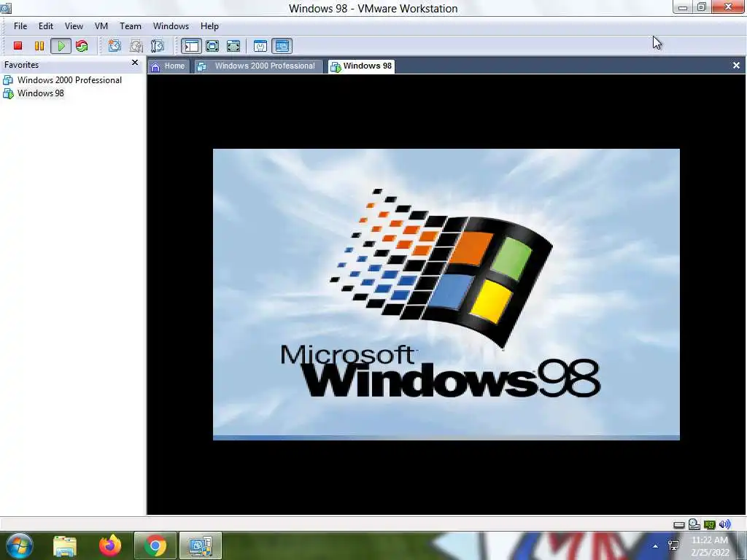Image resolution: width=747 pixels, height=560 pixels.
Task: Click the Quick Switch mode icon
Action: [x=233, y=46]
